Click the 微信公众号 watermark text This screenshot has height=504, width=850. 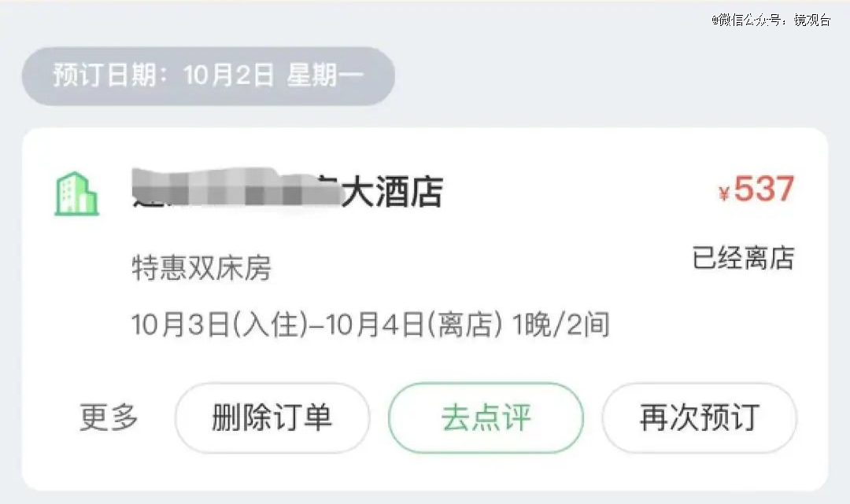point(748,20)
